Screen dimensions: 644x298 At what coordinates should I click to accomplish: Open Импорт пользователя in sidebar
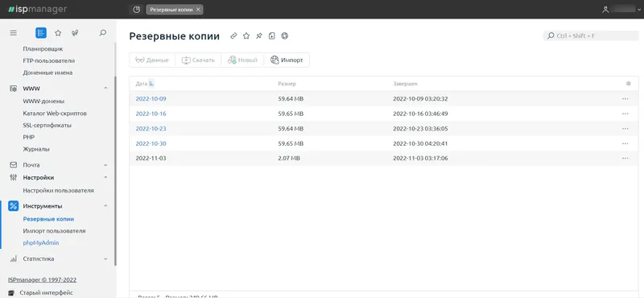click(x=54, y=231)
